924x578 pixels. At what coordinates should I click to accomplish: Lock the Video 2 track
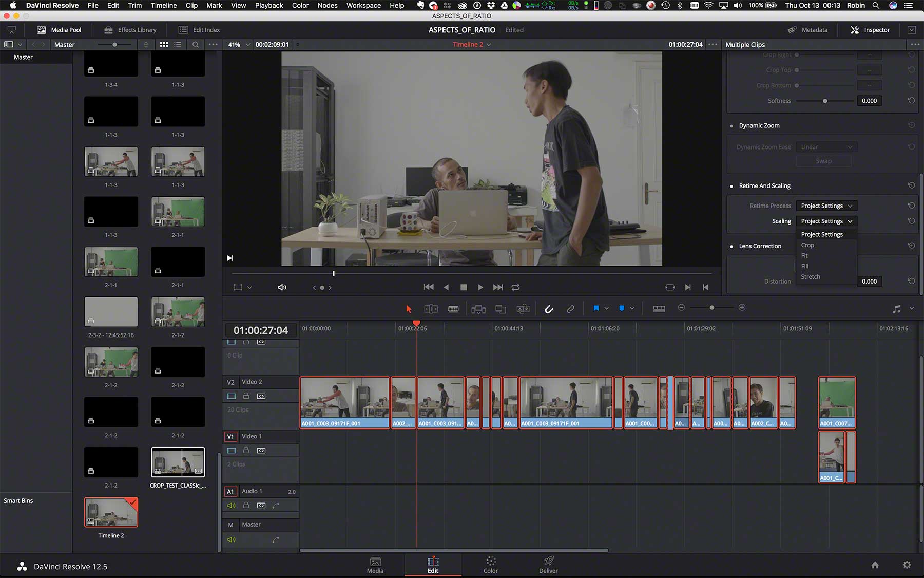pos(246,396)
